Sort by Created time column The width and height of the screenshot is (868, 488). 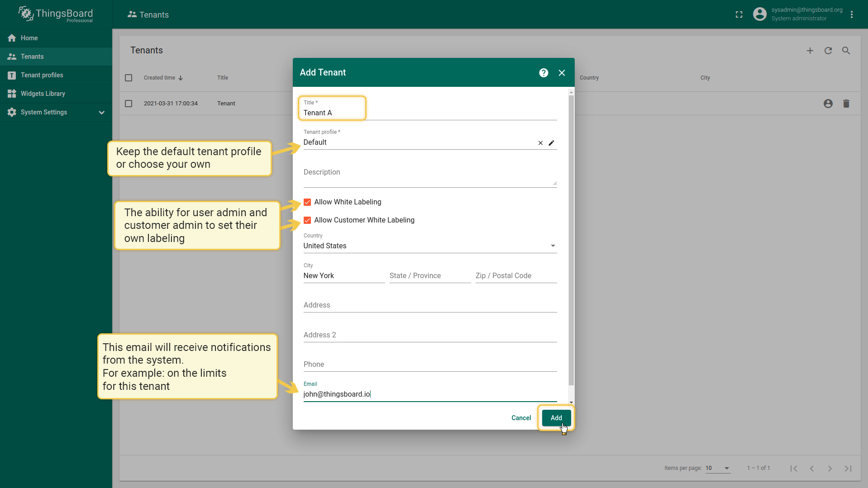[x=163, y=78]
